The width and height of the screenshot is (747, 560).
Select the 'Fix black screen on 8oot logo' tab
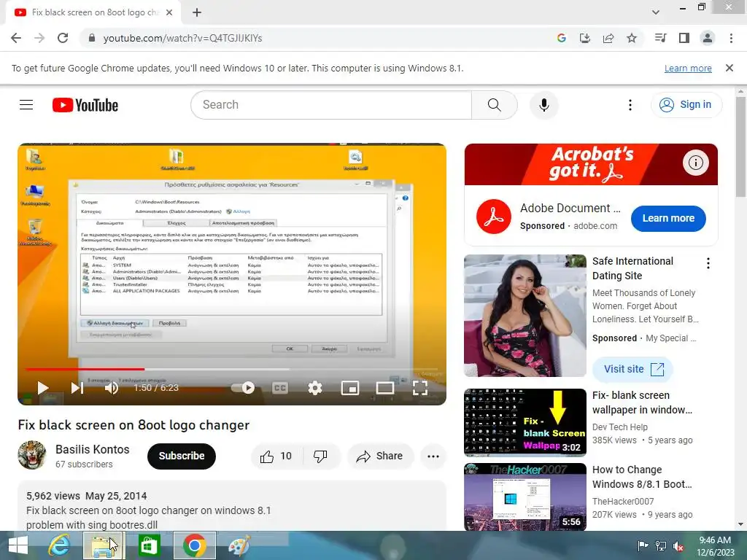coord(93,12)
